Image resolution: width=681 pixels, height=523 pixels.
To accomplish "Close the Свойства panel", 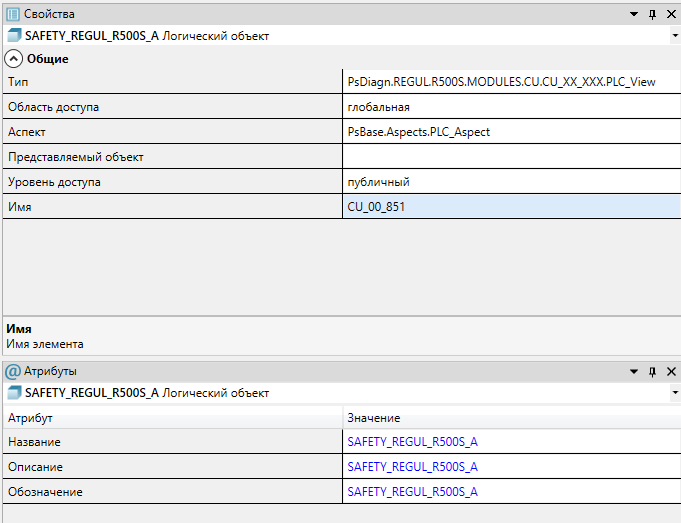I will click(671, 14).
